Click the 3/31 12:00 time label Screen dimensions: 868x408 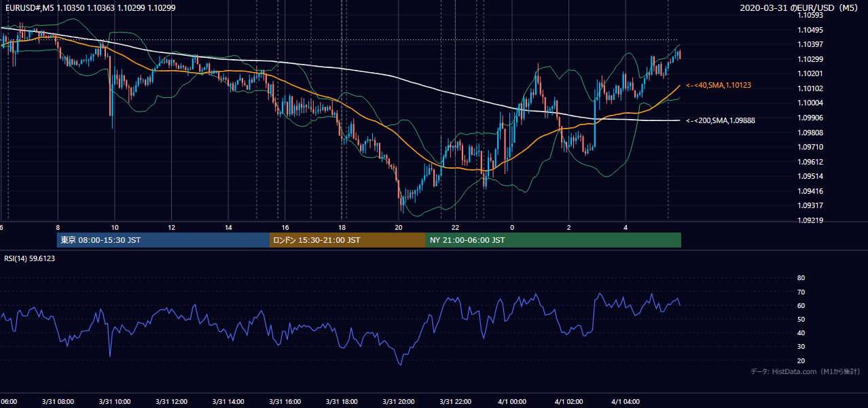171,402
